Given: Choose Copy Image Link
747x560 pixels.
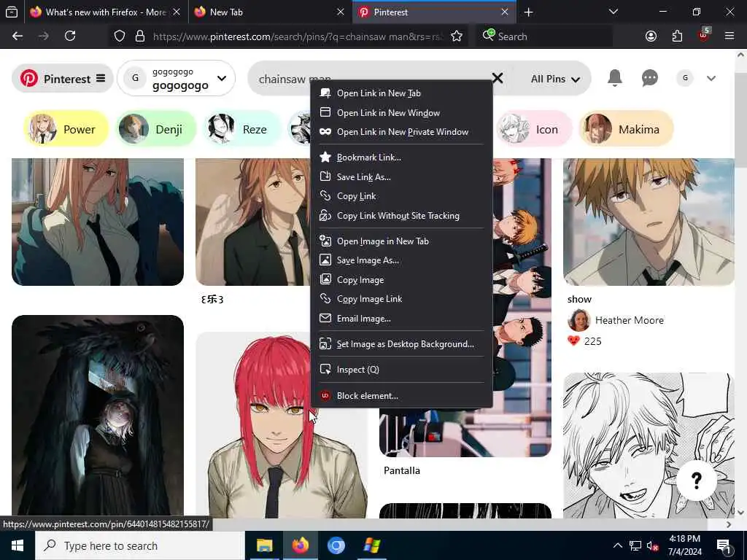Looking at the screenshot, I should 401,299.
